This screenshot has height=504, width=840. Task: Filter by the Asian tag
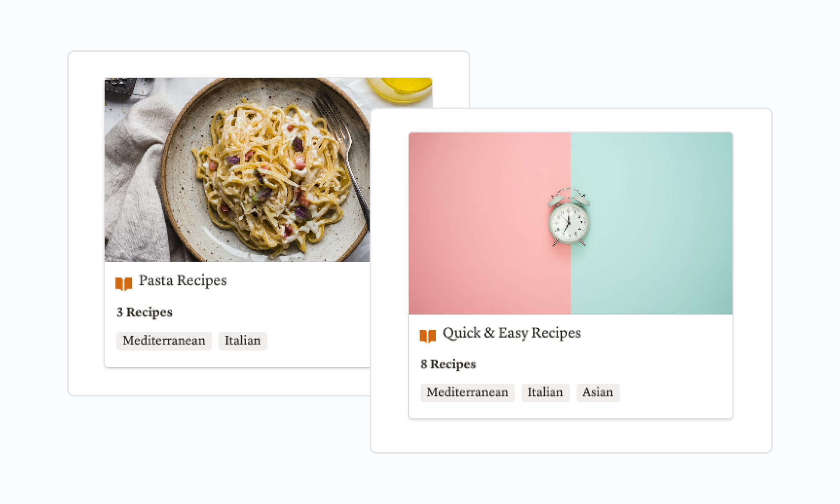597,392
